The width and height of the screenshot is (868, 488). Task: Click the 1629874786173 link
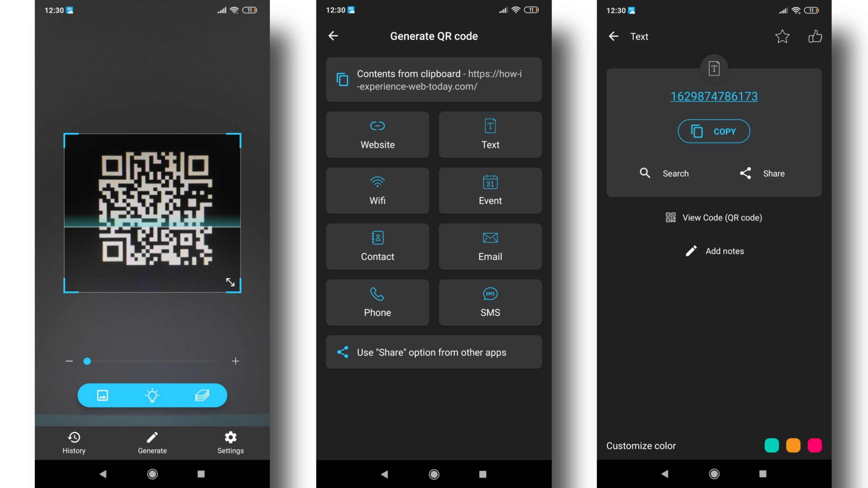pyautogui.click(x=714, y=97)
